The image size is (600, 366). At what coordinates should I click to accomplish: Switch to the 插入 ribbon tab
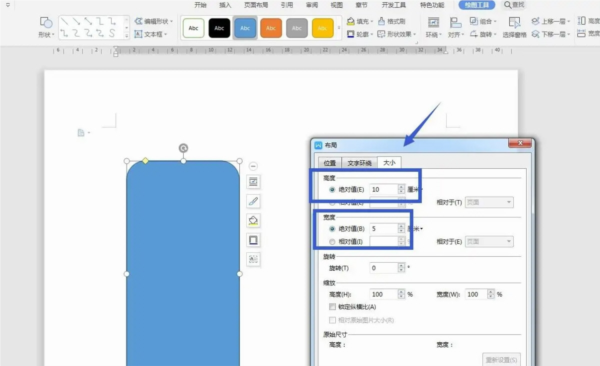pos(225,5)
